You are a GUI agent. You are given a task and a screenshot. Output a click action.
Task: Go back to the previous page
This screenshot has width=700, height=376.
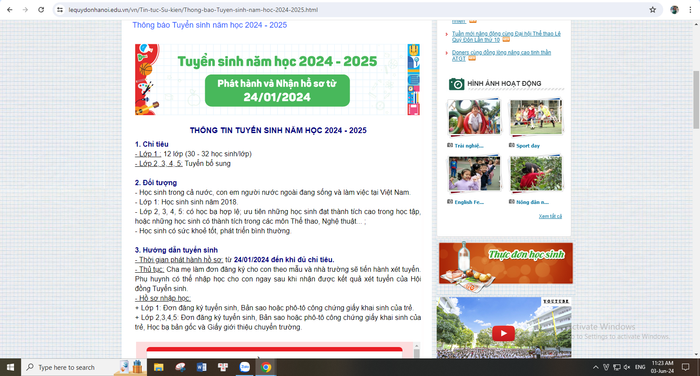[10, 9]
